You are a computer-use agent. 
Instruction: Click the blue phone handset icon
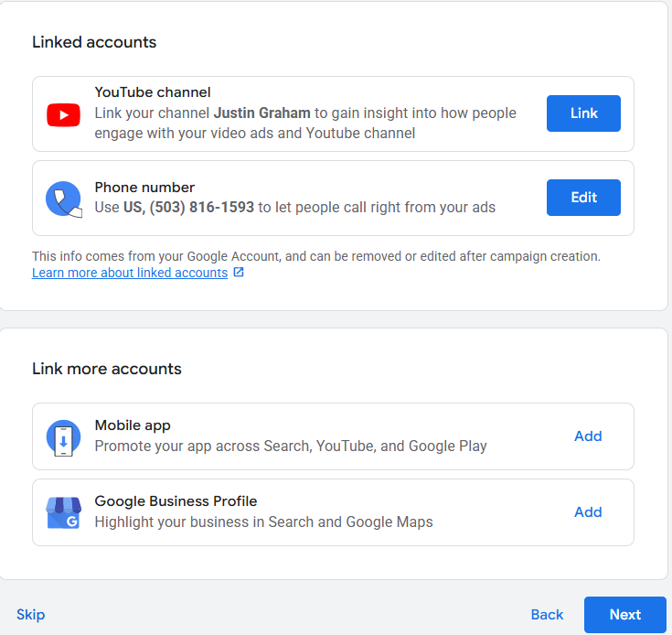[63, 199]
